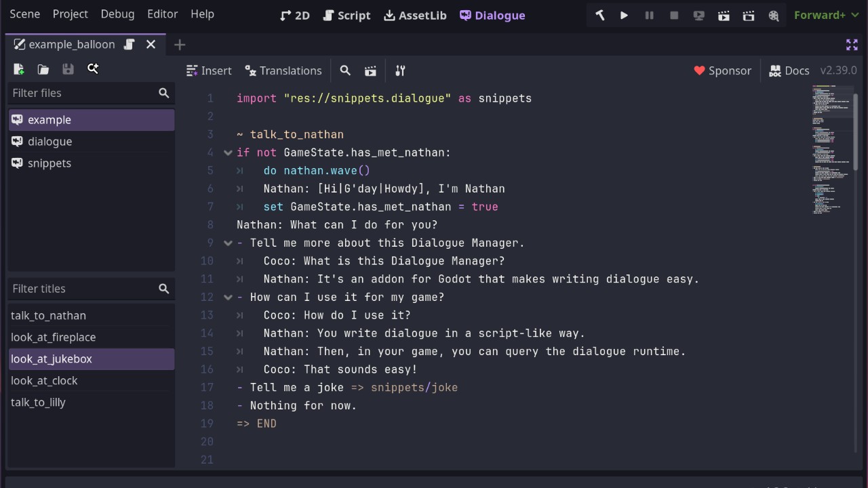868x488 pixels.
Task: Switch to the Script workspace
Action: pyautogui.click(x=347, y=15)
